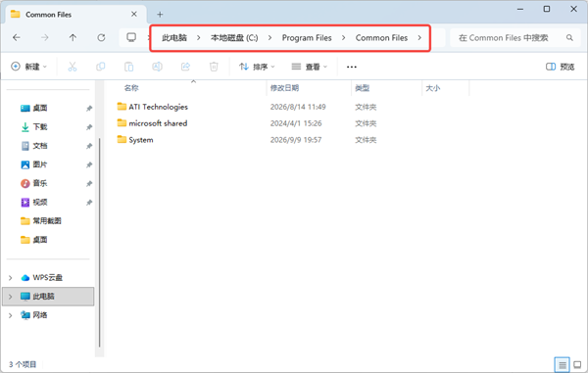The height and width of the screenshot is (373, 588).
Task: Expand chevron after Common Files breadcrumb
Action: coord(419,38)
